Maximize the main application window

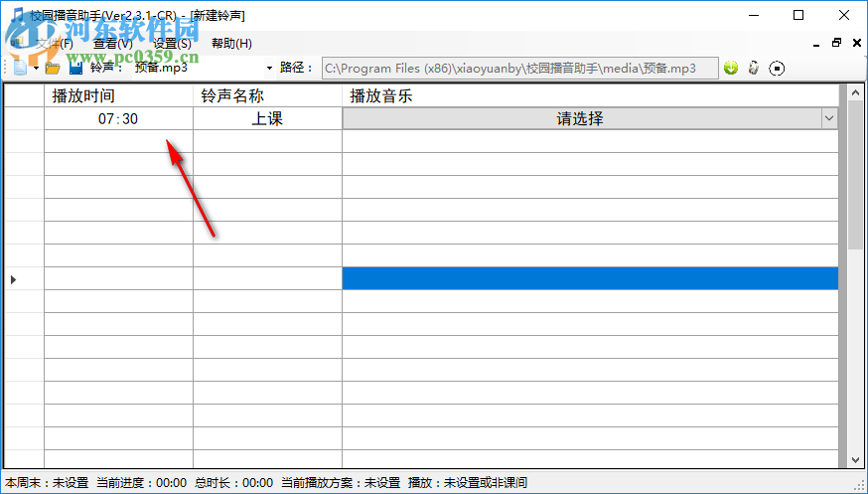click(x=798, y=15)
